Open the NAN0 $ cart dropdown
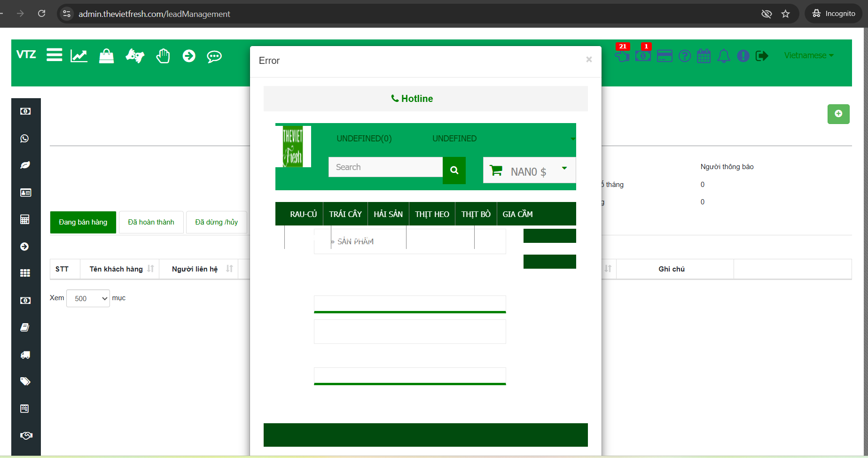 [529, 171]
